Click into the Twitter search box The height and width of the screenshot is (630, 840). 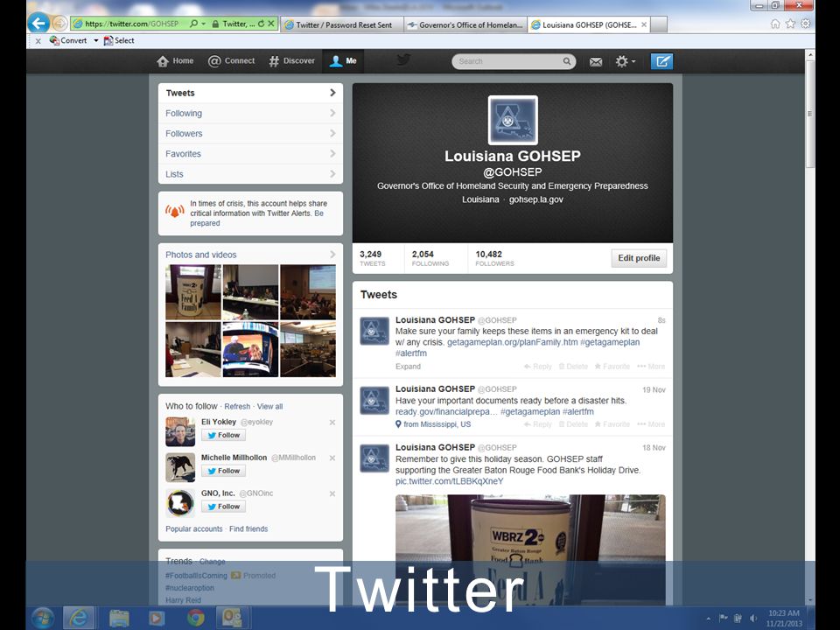pyautogui.click(x=514, y=61)
